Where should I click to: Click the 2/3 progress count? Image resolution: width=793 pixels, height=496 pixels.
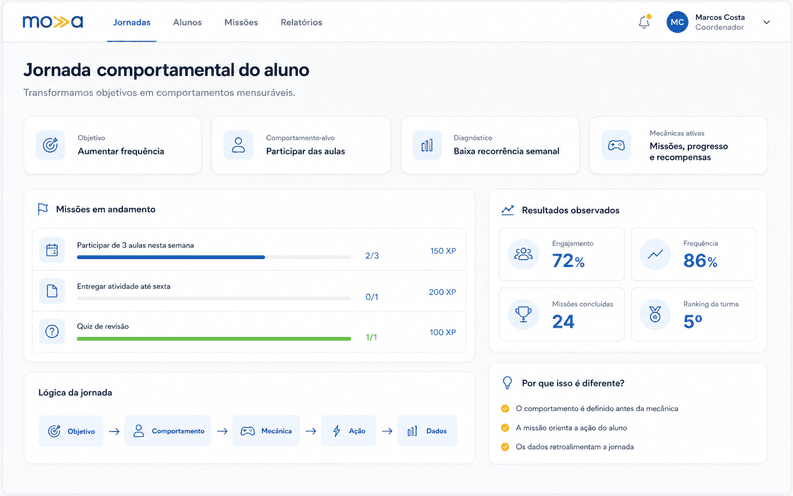click(x=372, y=256)
